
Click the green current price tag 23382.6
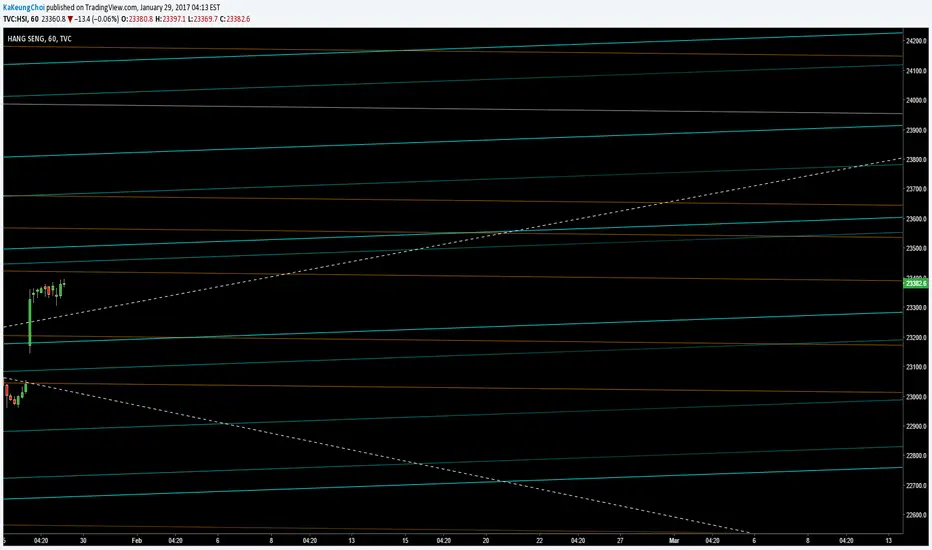[915, 284]
